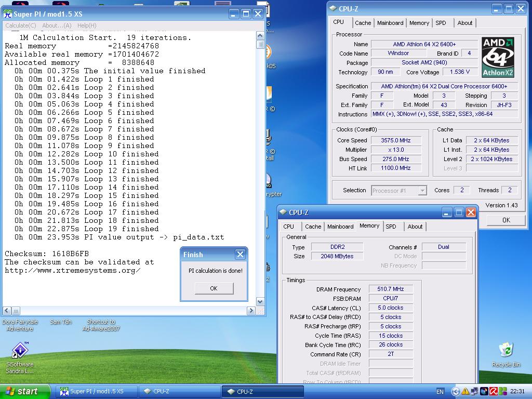Click the Multiplier value x 13.0

[396, 150]
